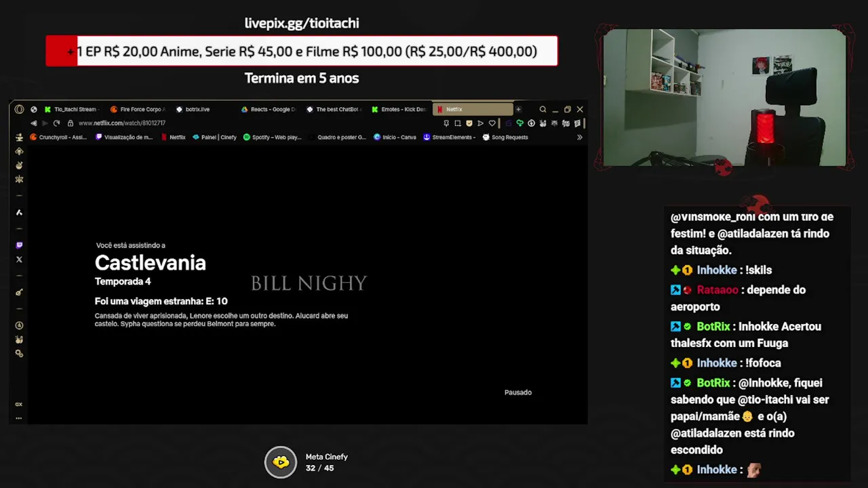This screenshot has height=488, width=868.
Task: Click the Bill Nighy credit text
Action: 309,283
